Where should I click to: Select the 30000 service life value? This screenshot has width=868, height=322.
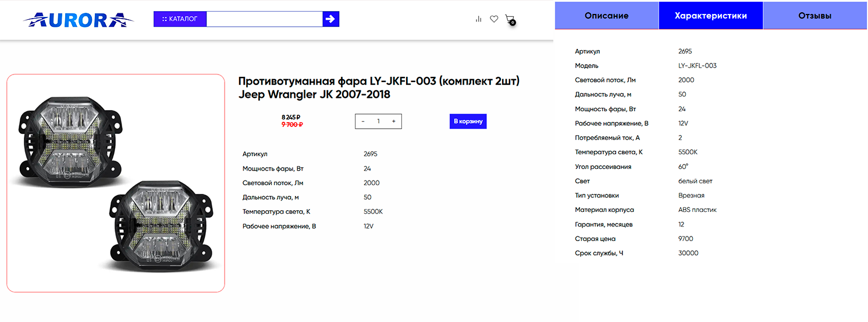click(x=688, y=253)
